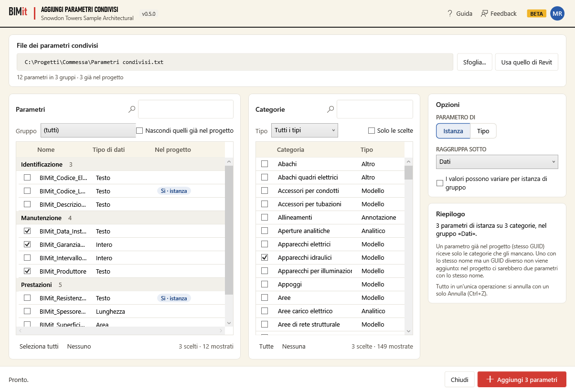Expand the Raggruppa sotto dropdown showing Dati
Screen dimensions: 575x392
(x=497, y=162)
